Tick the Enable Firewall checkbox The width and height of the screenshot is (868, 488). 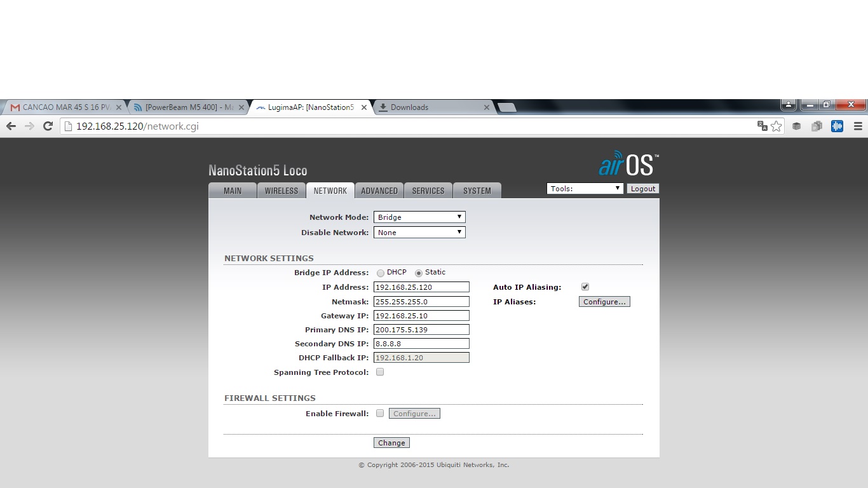point(380,414)
